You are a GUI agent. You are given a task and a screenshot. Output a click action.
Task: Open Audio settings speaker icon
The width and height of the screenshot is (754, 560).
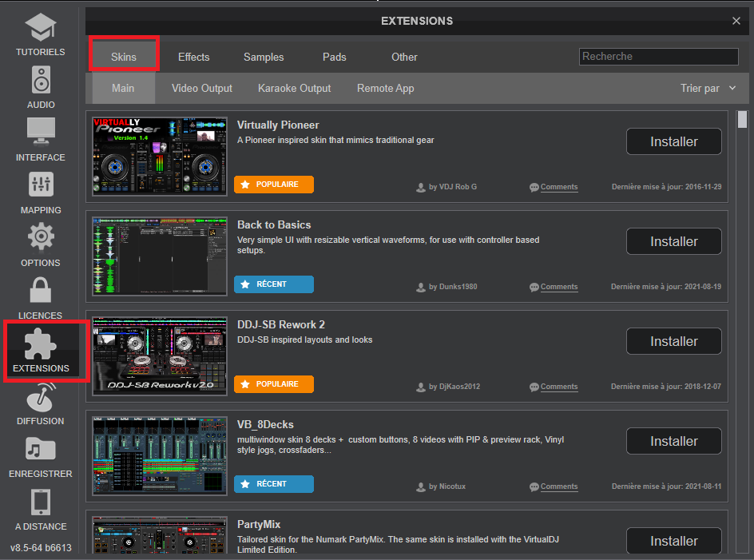[x=41, y=80]
